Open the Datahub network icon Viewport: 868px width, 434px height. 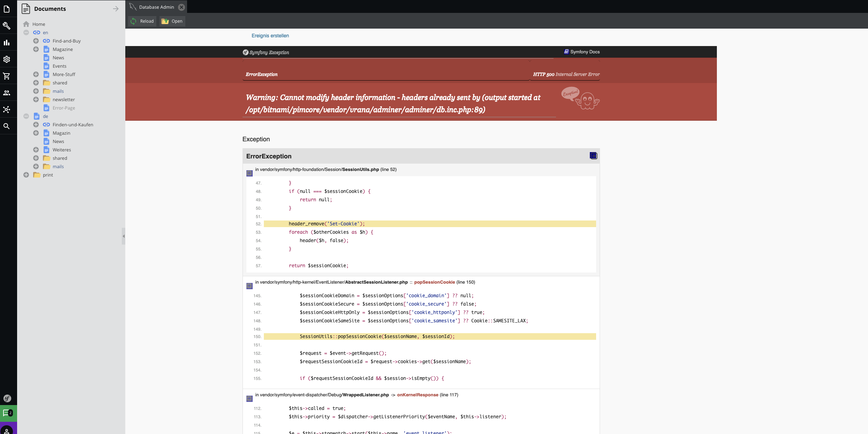tap(7, 110)
